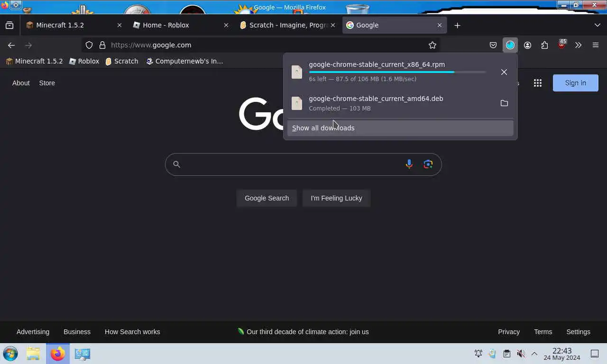This screenshot has width=607, height=364.
Task: Open Firefox View in the tab bar
Action: pyautogui.click(x=9, y=25)
